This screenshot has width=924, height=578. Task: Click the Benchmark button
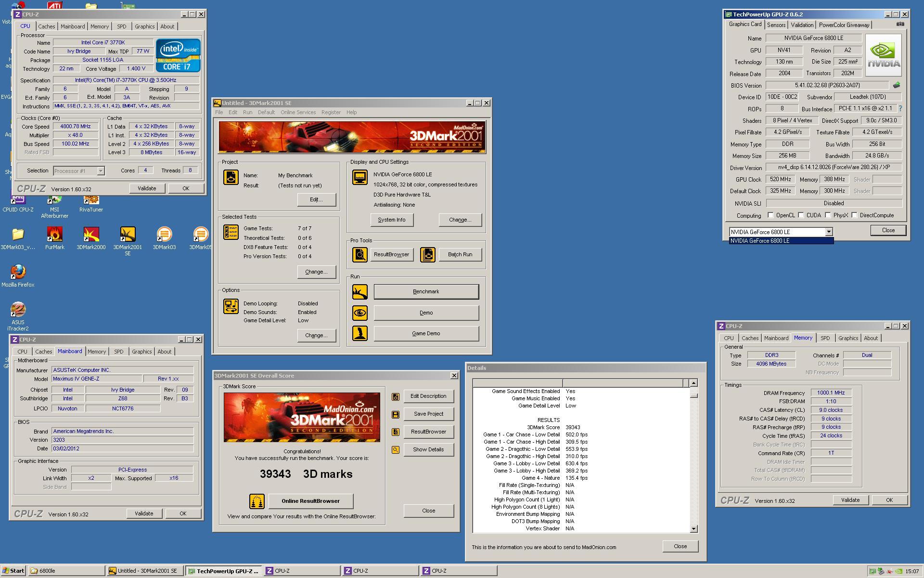point(426,291)
